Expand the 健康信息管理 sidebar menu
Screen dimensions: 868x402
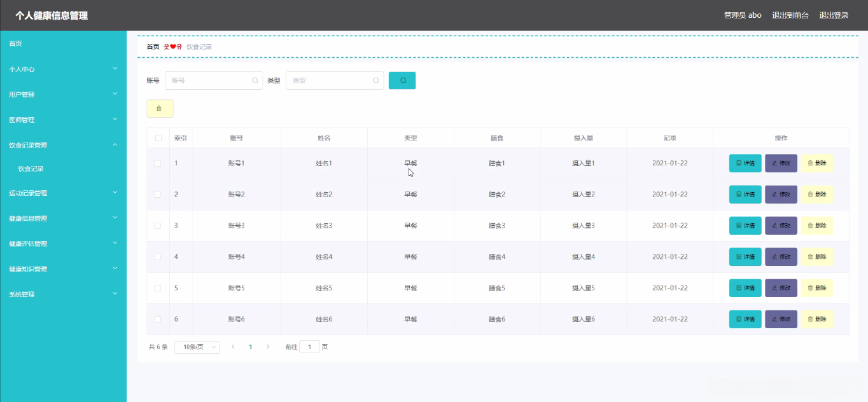(x=63, y=218)
